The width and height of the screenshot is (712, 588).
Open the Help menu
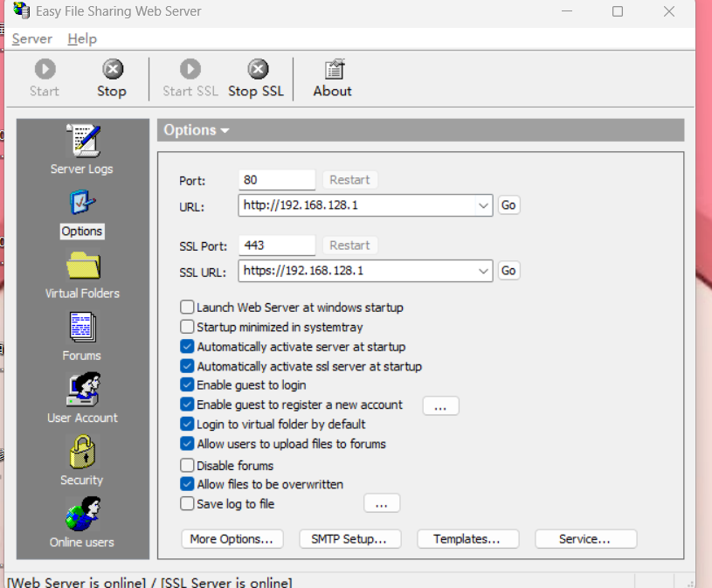click(x=82, y=38)
